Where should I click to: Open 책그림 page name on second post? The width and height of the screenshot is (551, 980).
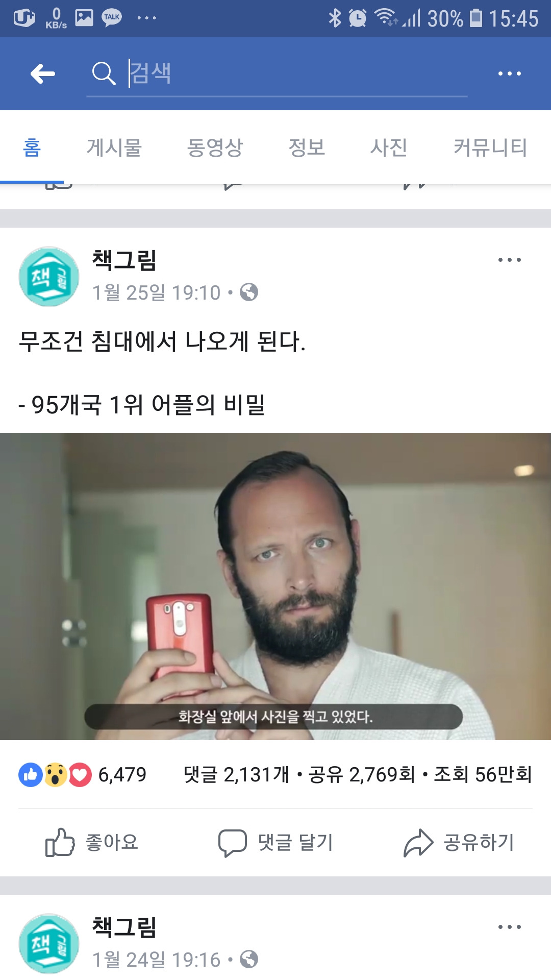pos(124,927)
